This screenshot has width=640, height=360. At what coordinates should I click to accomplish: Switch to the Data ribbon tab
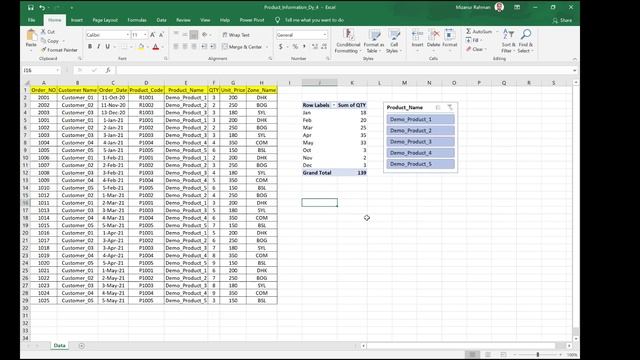161,20
